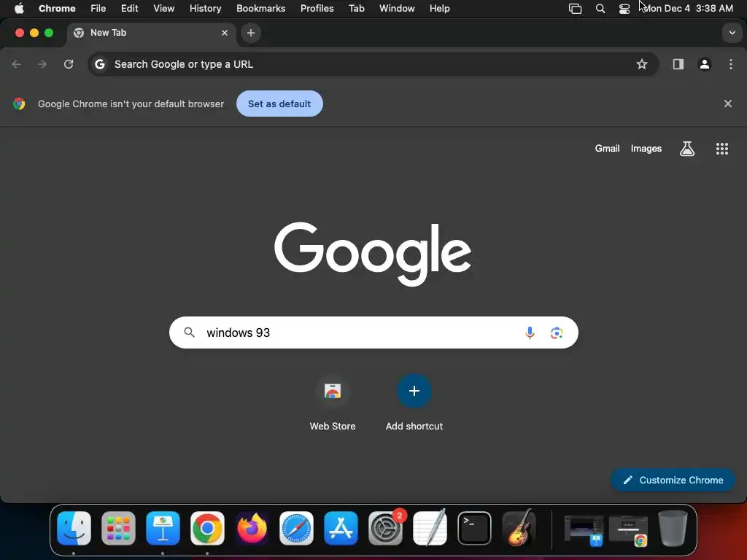
Task: Open the Trash in the Dock
Action: (x=673, y=529)
